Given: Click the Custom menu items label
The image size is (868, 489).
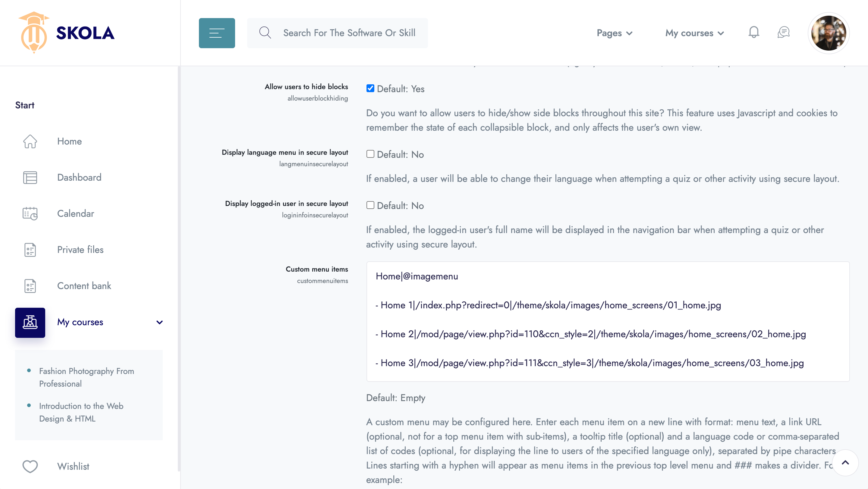Looking at the screenshot, I should [x=317, y=269].
